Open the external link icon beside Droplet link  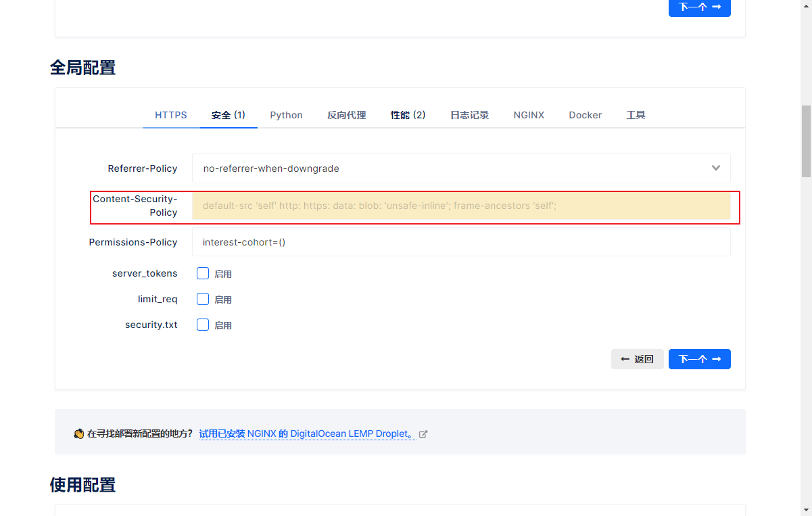click(423, 433)
